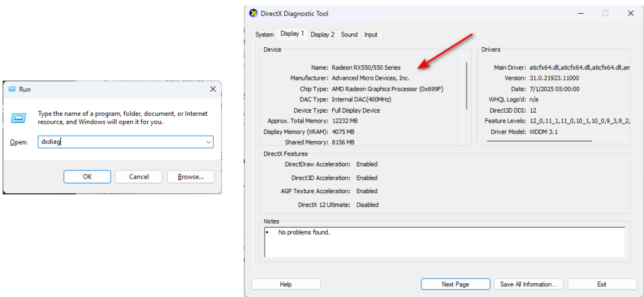The width and height of the screenshot is (644, 297).
Task: Go to the Input tab
Action: pyautogui.click(x=371, y=35)
